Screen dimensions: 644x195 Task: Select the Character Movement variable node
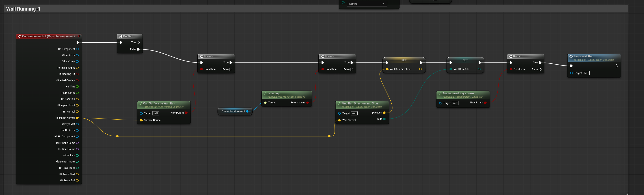tap(233, 111)
